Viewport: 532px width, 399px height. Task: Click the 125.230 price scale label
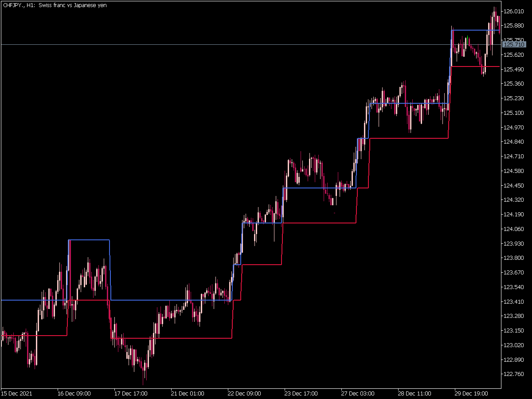[514, 98]
